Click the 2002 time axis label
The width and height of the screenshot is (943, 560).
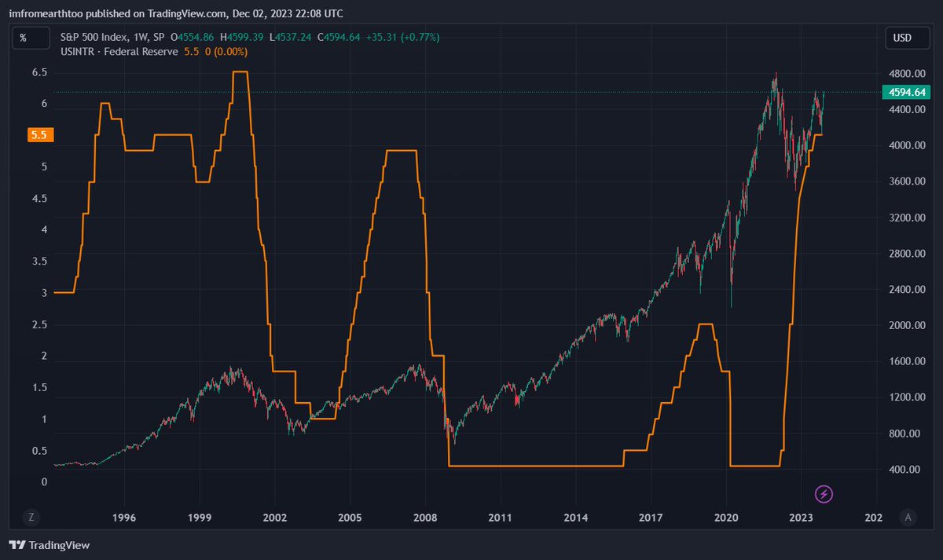tap(275, 518)
